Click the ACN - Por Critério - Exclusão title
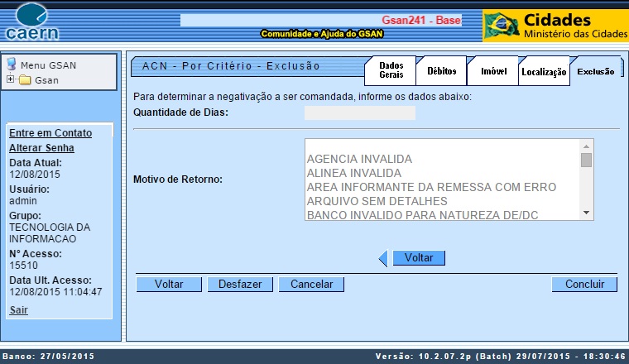Image resolution: width=629 pixels, height=364 pixels. (231, 65)
